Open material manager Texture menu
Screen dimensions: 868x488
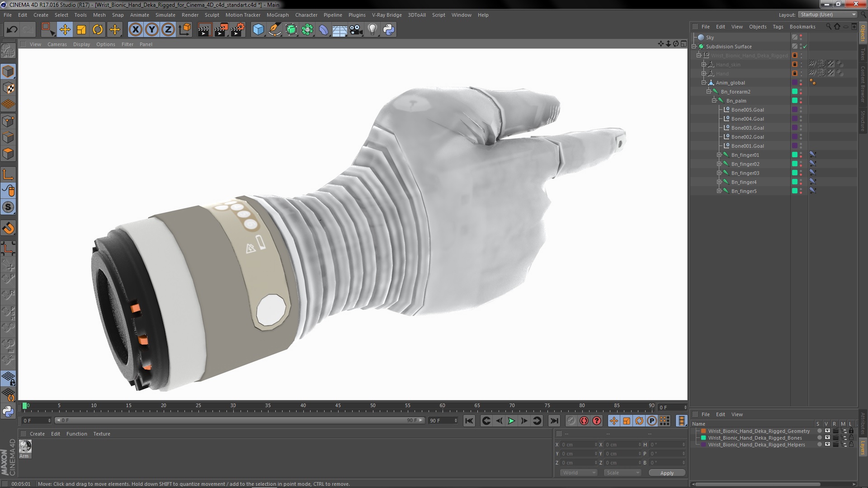(102, 434)
